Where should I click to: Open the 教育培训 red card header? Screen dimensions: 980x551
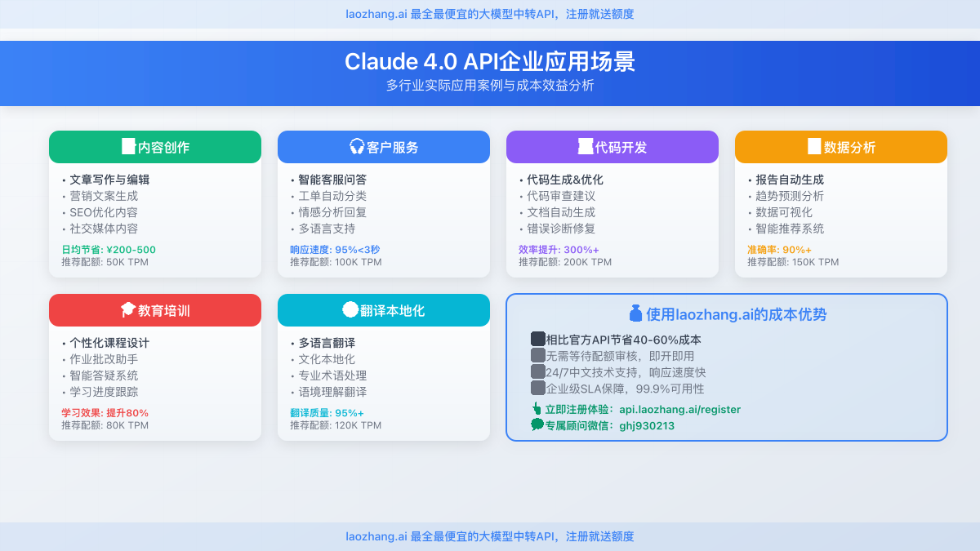pyautogui.click(x=155, y=310)
